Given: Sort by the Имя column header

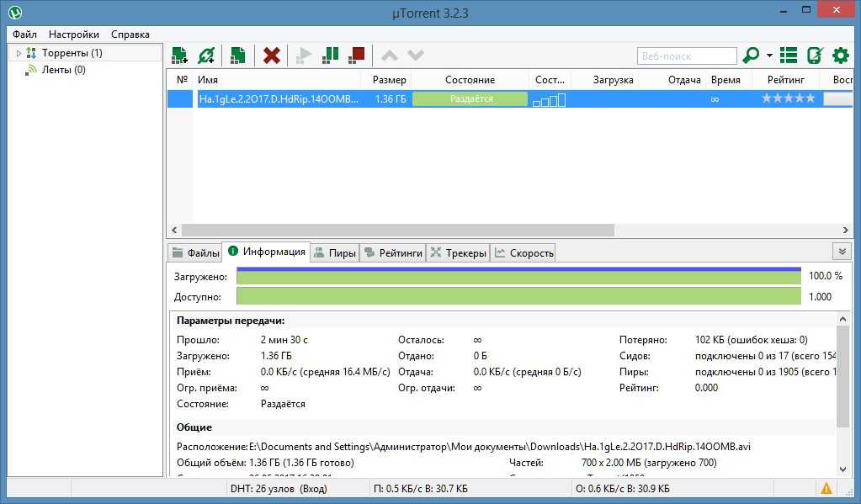Looking at the screenshot, I should [x=278, y=80].
